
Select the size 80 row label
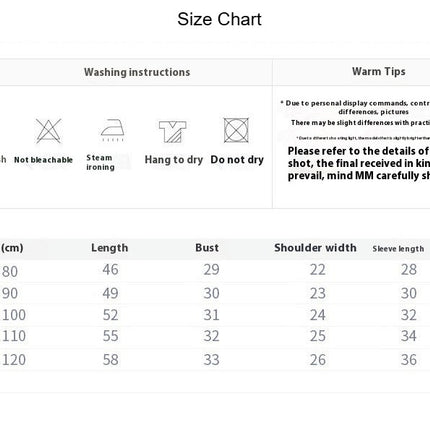tap(10, 272)
